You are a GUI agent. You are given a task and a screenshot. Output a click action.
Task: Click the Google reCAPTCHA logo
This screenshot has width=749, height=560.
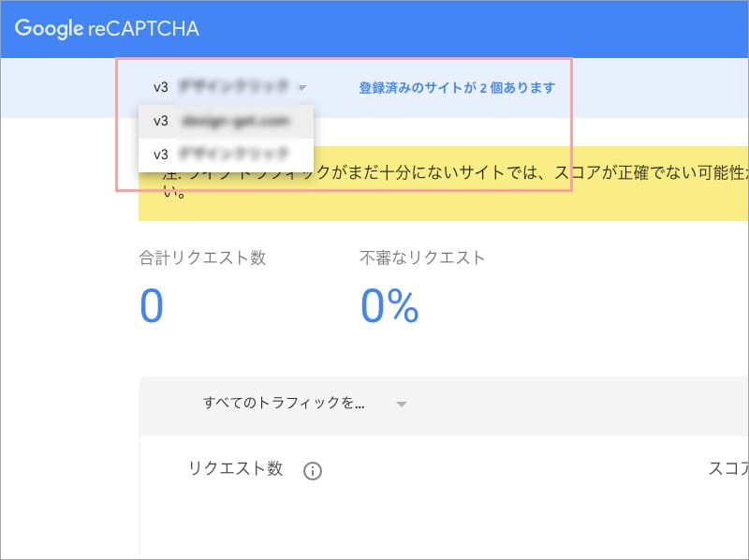[107, 28]
